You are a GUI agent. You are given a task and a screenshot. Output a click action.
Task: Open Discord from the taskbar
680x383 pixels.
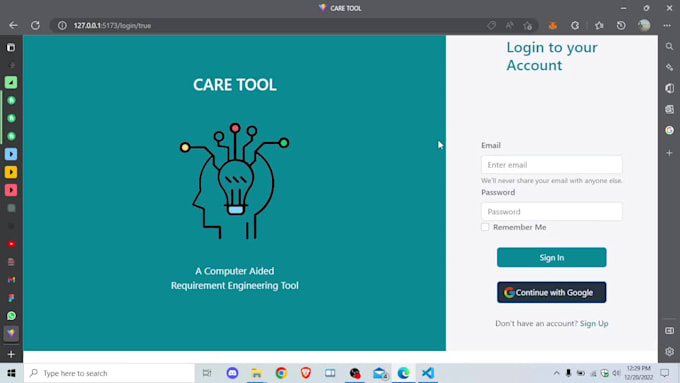point(232,373)
